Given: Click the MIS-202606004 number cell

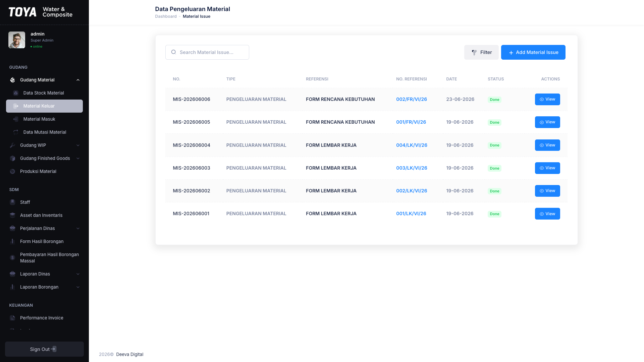Looking at the screenshot, I should click(x=192, y=145).
